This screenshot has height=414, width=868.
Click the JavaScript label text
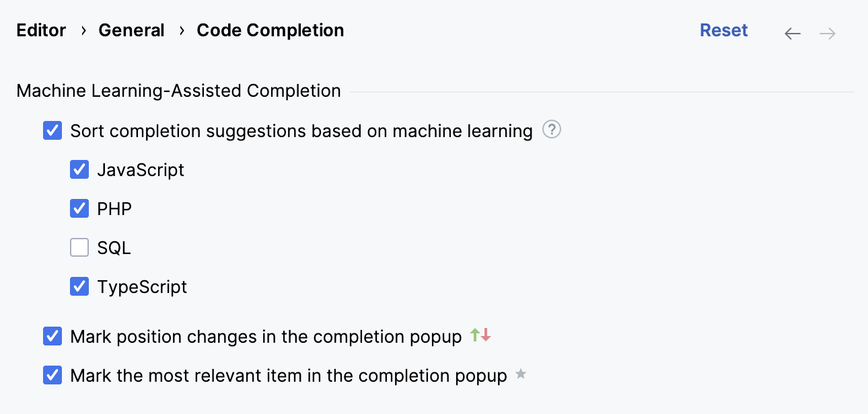pyautogui.click(x=142, y=169)
